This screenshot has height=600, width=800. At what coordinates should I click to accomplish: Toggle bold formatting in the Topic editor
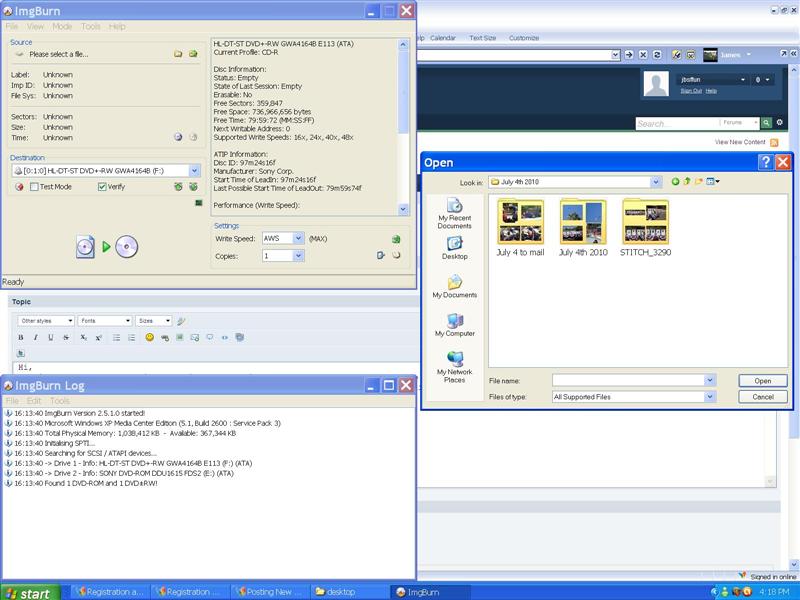click(21, 337)
